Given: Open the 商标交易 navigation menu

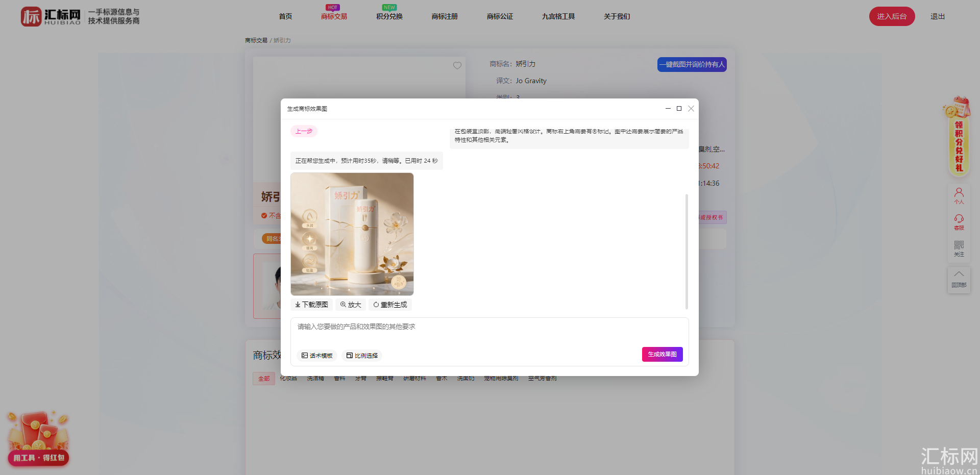Looking at the screenshot, I should (x=334, y=16).
